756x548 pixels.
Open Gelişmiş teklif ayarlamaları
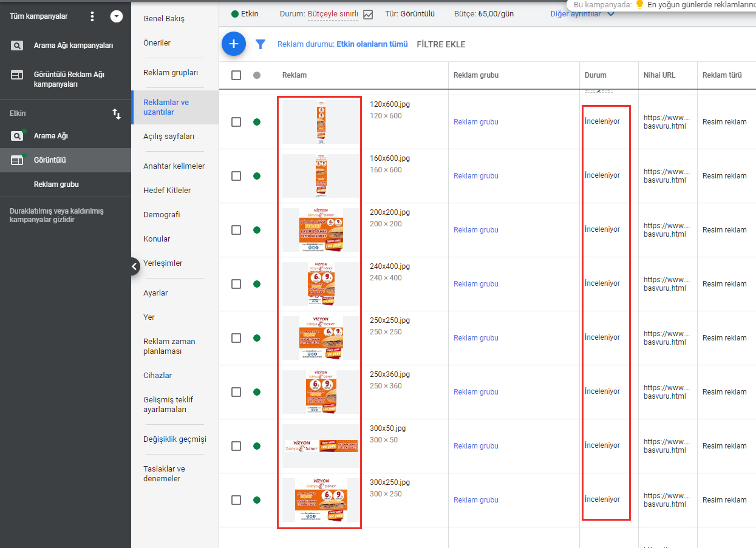[168, 405]
